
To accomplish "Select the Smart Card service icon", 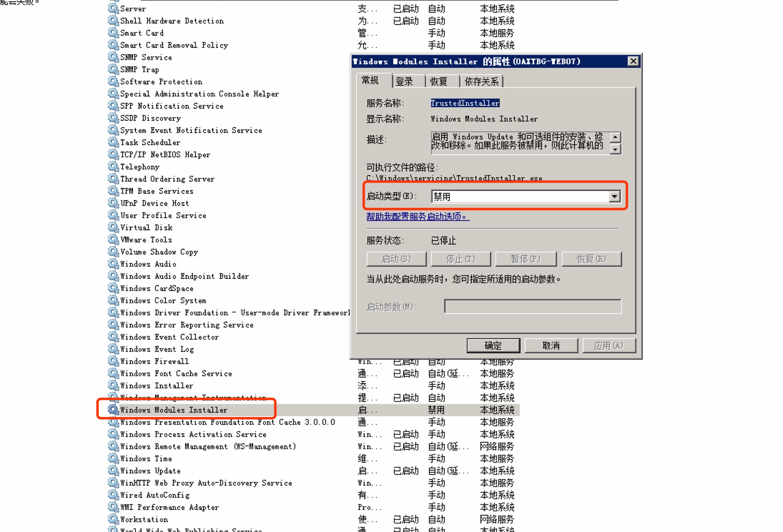I will tap(113, 33).
